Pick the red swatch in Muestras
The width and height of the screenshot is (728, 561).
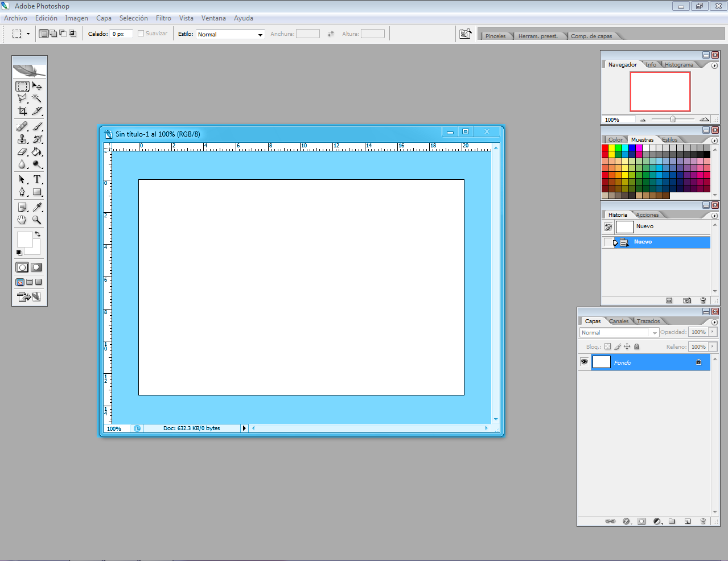point(605,148)
